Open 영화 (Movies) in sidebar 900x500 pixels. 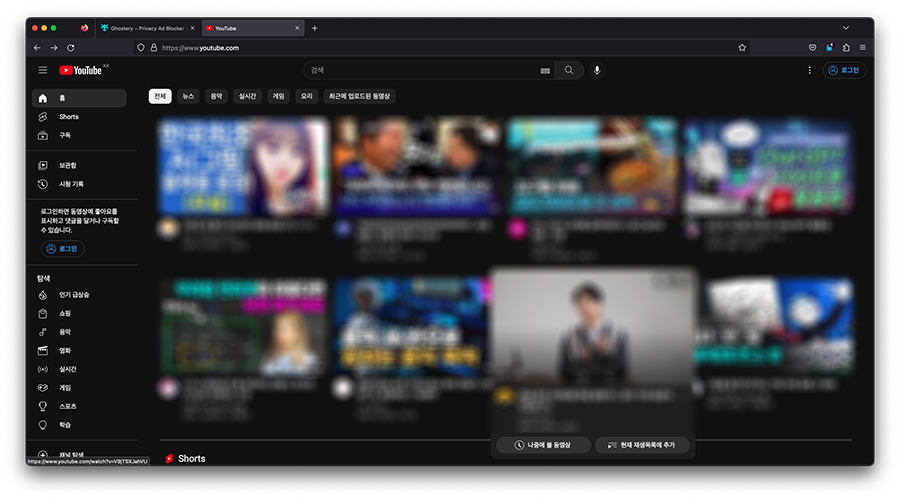click(79, 350)
